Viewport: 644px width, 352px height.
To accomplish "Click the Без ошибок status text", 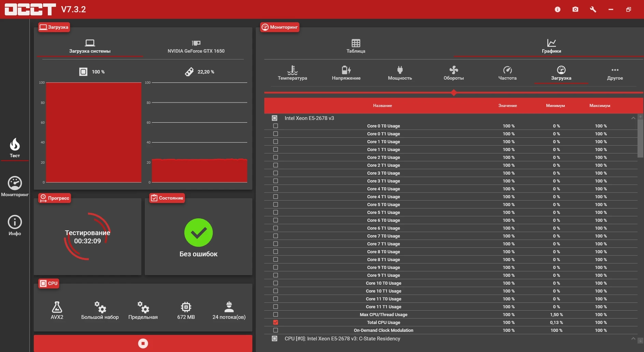I will (198, 254).
